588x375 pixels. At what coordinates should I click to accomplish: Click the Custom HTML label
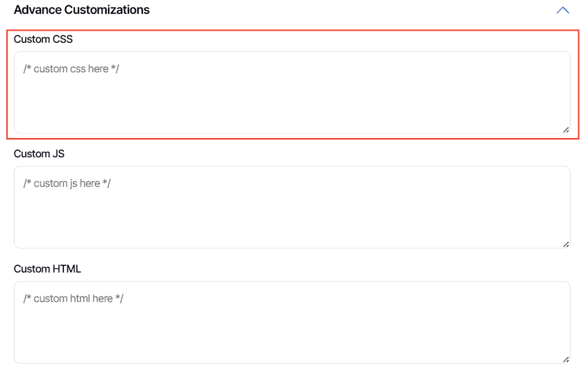tap(47, 269)
